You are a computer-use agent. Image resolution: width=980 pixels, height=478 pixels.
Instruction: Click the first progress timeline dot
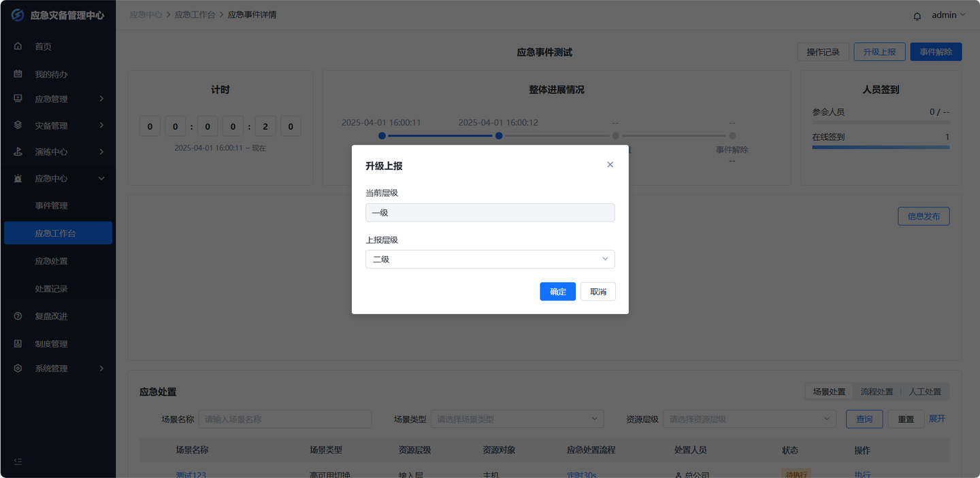point(382,136)
